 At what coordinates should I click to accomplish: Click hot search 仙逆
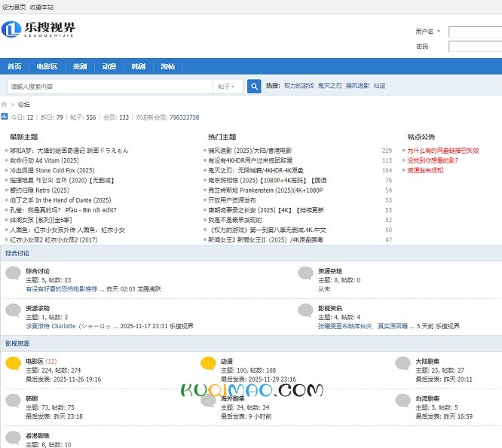(379, 86)
